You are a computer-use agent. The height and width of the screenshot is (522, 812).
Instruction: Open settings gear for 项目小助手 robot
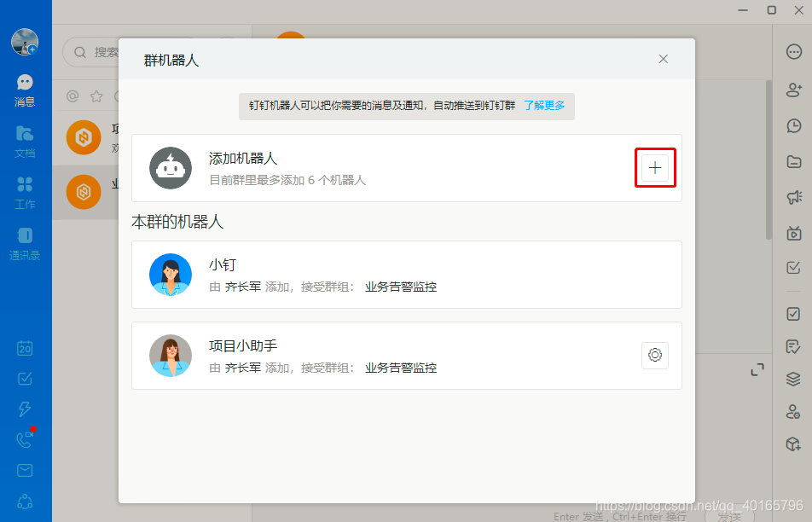655,355
